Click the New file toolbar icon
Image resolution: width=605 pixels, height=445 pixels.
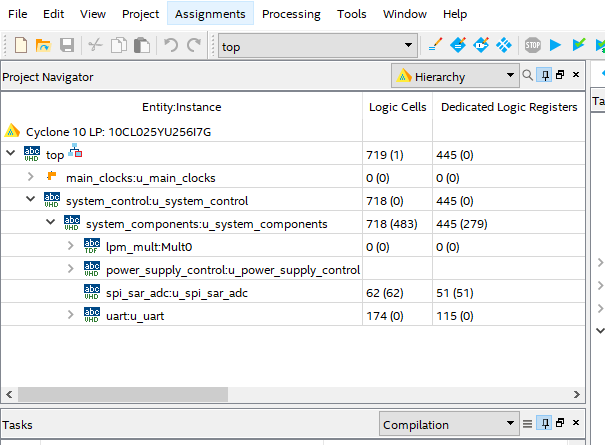tap(21, 45)
